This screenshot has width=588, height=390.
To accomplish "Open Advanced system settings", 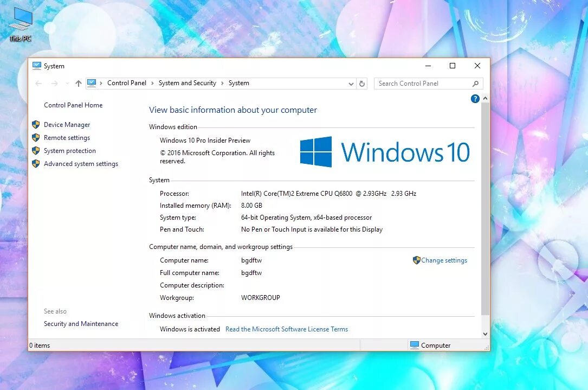I will pyautogui.click(x=81, y=163).
